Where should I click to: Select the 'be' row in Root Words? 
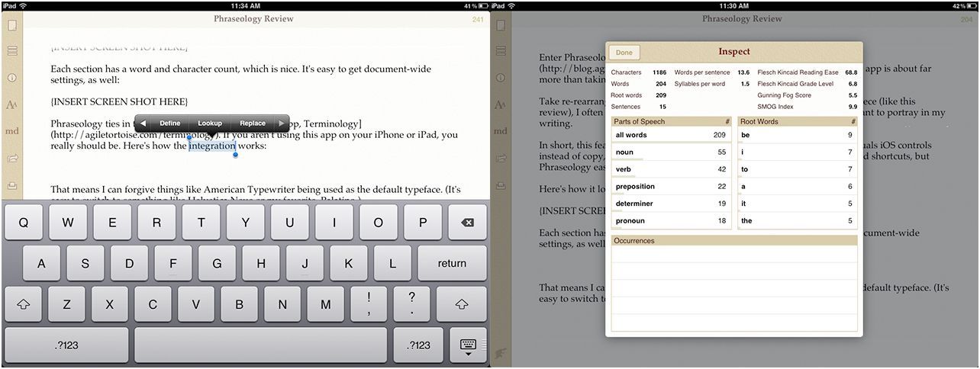pyautogui.click(x=797, y=135)
